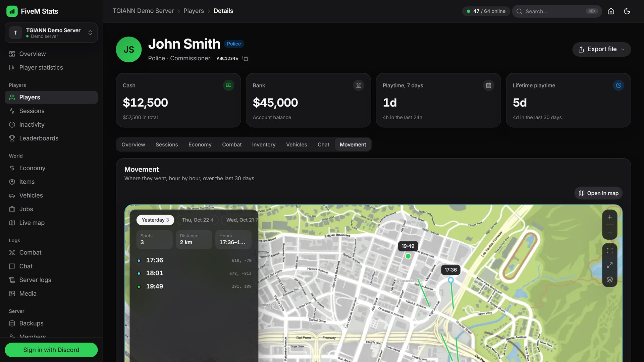This screenshot has height=362, width=644.
Task: Open Server logs in sidebar
Action: pos(51,280)
